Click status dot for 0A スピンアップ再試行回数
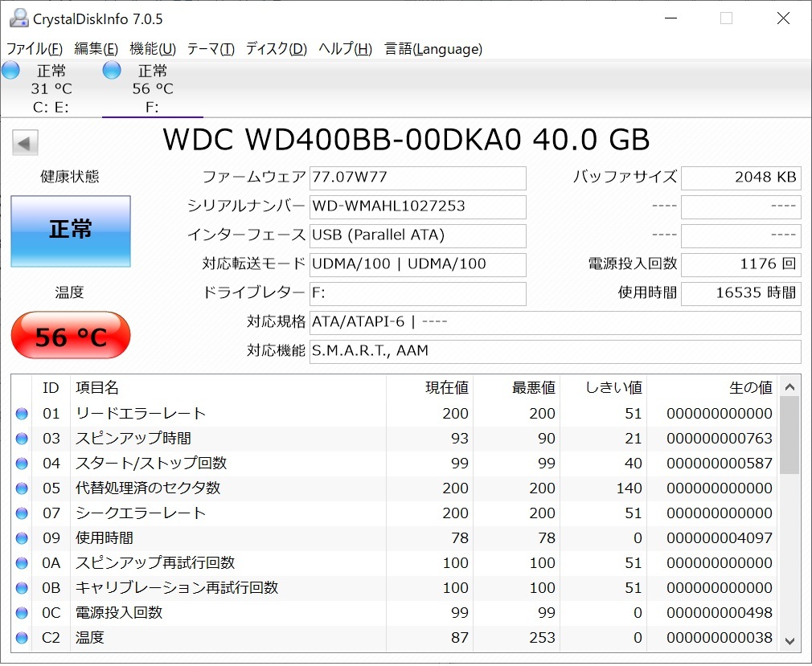The height and width of the screenshot is (666, 812). pos(22,563)
